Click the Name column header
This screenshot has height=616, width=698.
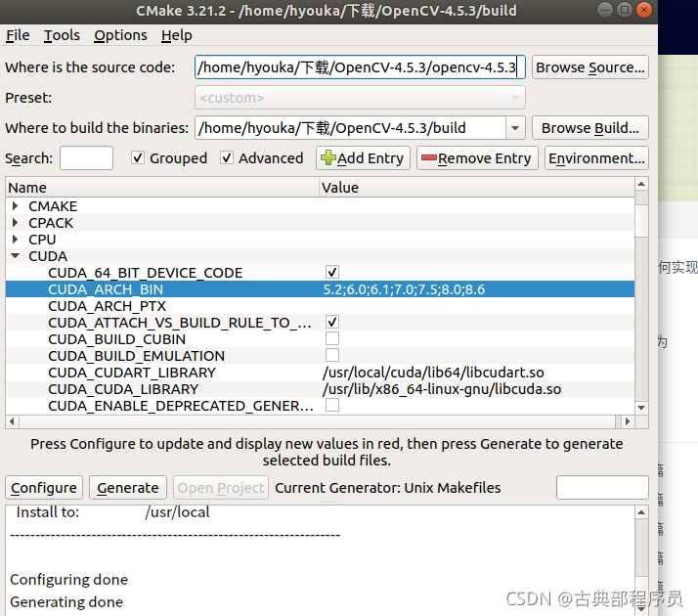point(162,188)
